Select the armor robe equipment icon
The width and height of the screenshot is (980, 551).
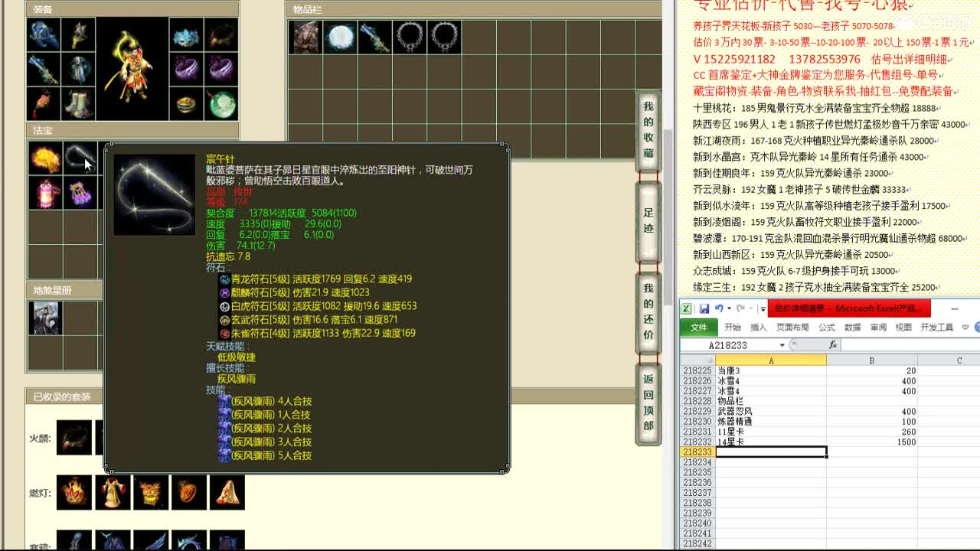78,70
